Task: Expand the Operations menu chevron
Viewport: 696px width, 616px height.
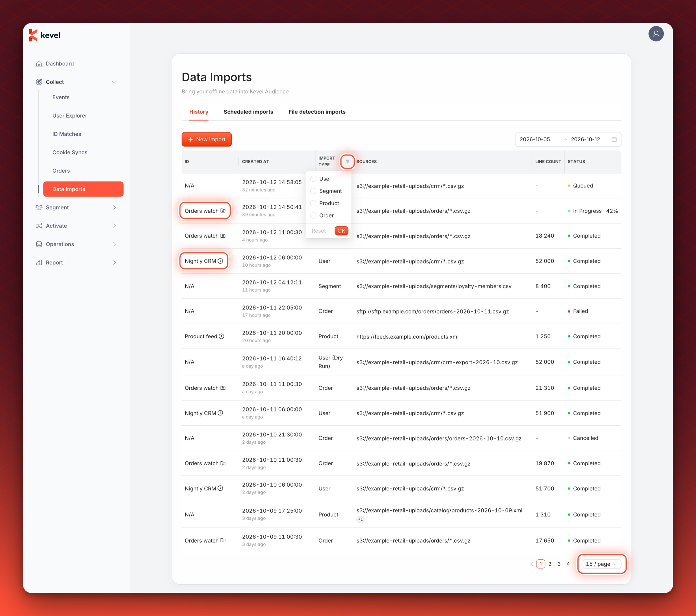Action: pos(115,244)
